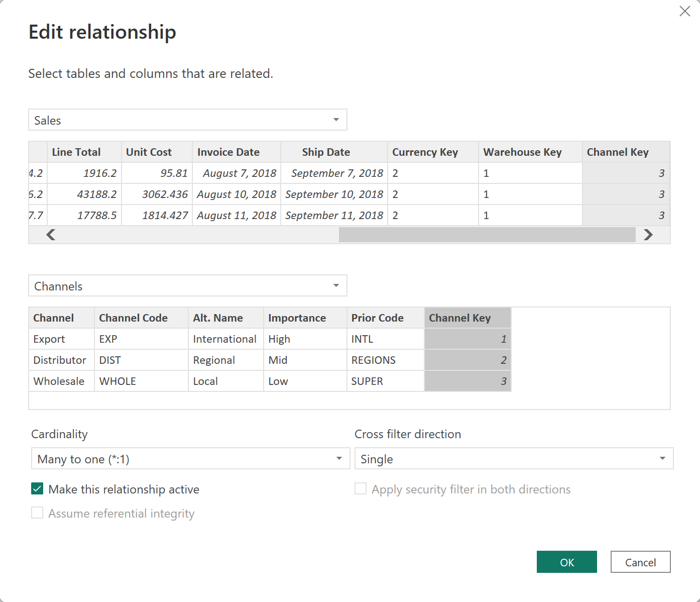This screenshot has height=602, width=700.
Task: Click the Local alt name cell
Action: tap(225, 381)
